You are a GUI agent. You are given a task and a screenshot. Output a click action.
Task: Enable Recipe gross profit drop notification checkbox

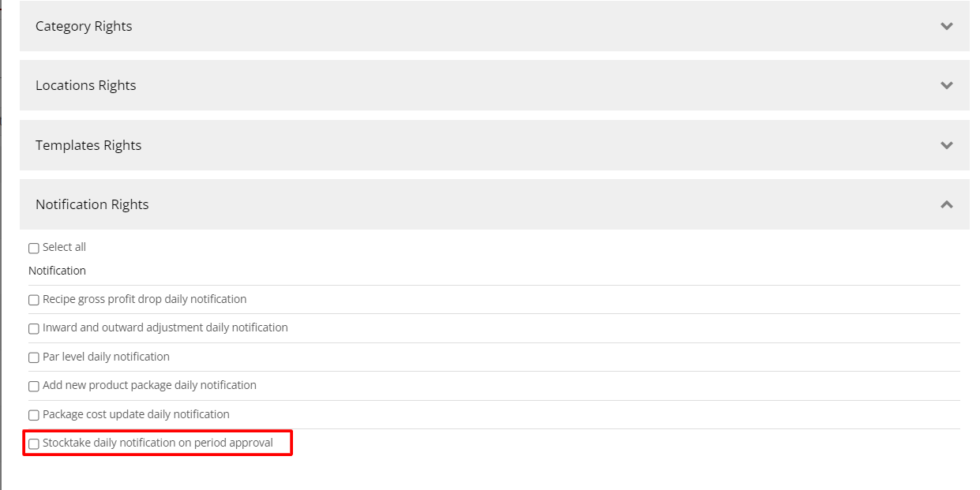[x=34, y=301]
